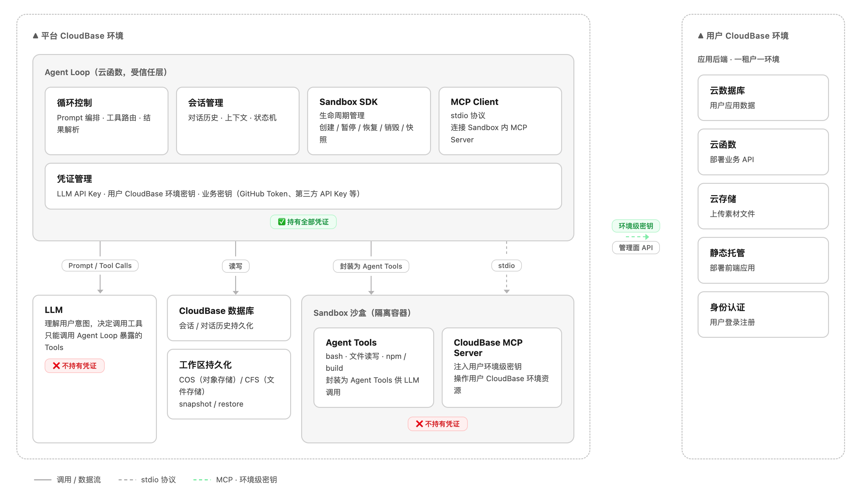Click the 凭证管理 card

point(303,186)
